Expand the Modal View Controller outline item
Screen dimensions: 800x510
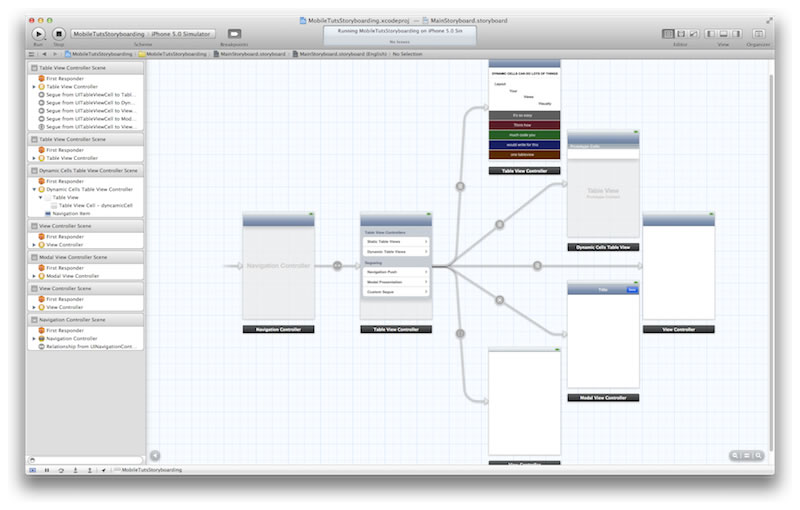point(34,276)
